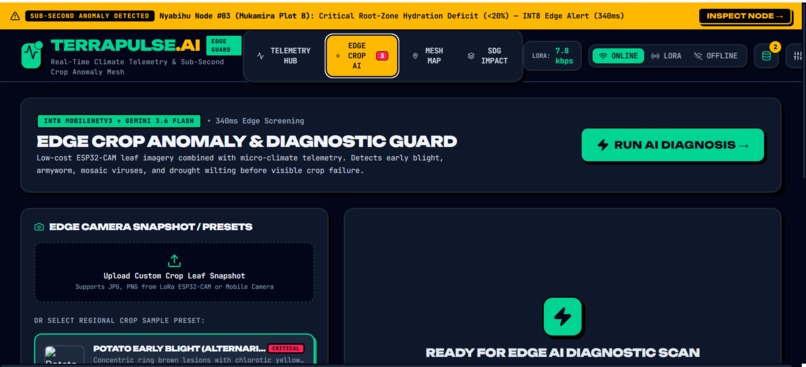The height and width of the screenshot is (367, 806).
Task: Click "Ready for Edge AI Diagnostic Scan" heading
Action: click(x=563, y=353)
